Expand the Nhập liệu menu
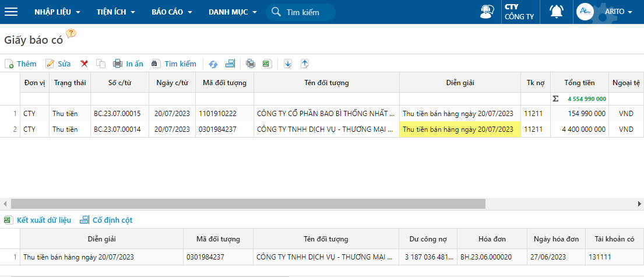This screenshot has width=644, height=277. click(57, 12)
